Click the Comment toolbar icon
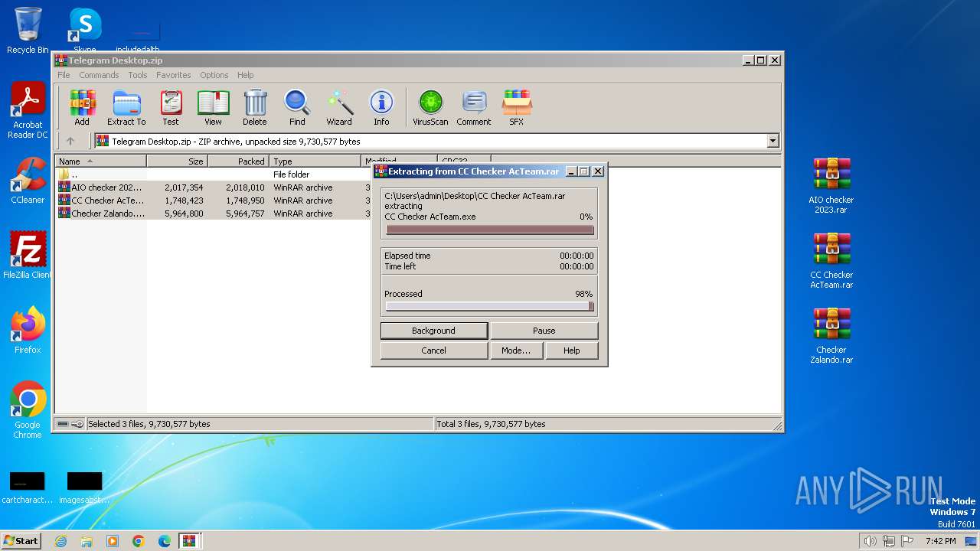 pyautogui.click(x=474, y=107)
